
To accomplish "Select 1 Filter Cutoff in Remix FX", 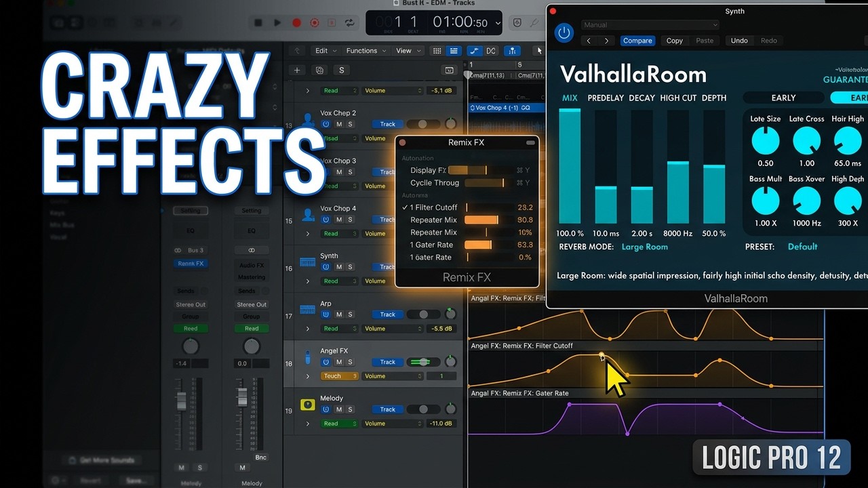I will pos(433,207).
